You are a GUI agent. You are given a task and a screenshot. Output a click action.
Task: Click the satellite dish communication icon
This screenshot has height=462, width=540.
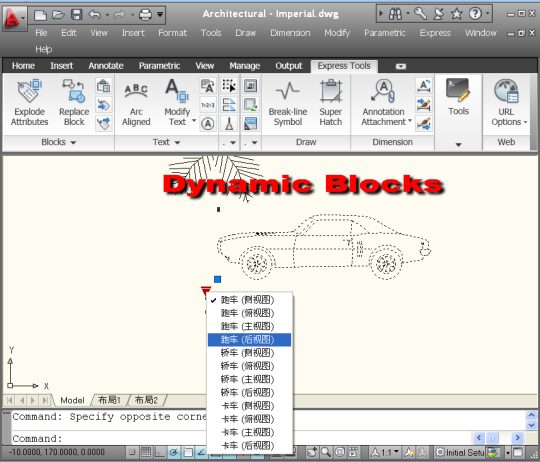coord(438,14)
